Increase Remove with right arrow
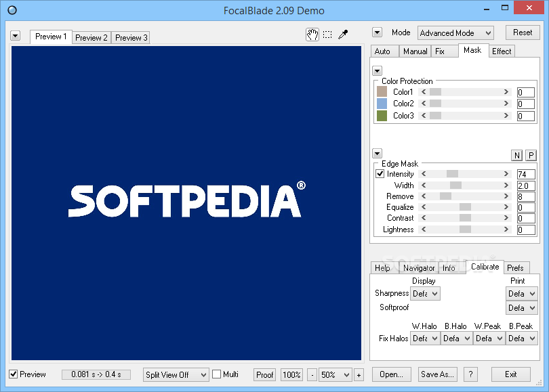Image resolution: width=549 pixels, height=392 pixels. click(506, 196)
